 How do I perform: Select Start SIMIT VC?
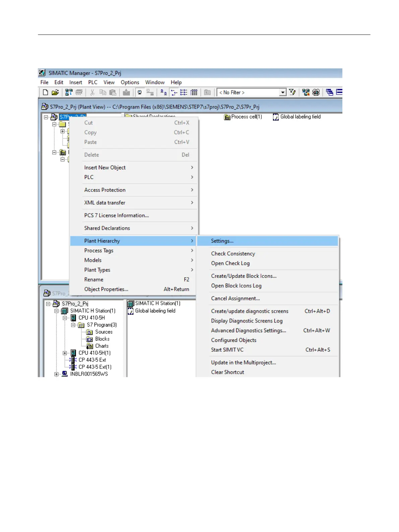click(x=267, y=350)
